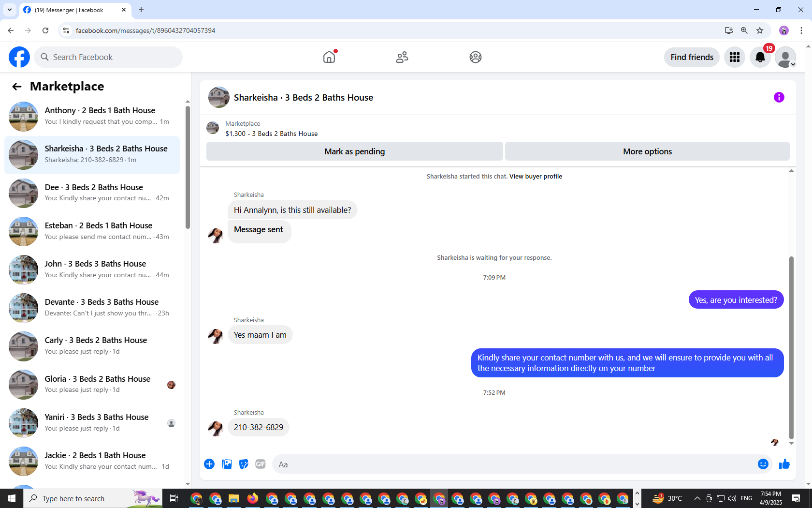Select the Sharkeisha conversation in list

92,155
